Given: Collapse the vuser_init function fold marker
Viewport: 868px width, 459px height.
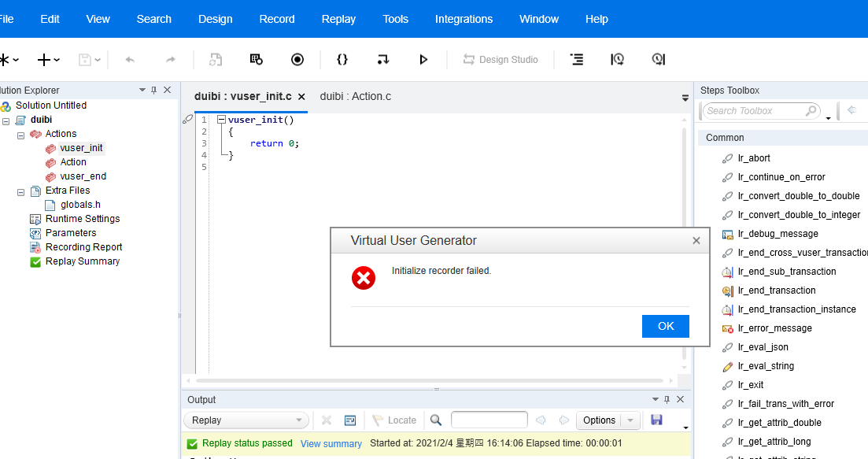Looking at the screenshot, I should pos(221,119).
